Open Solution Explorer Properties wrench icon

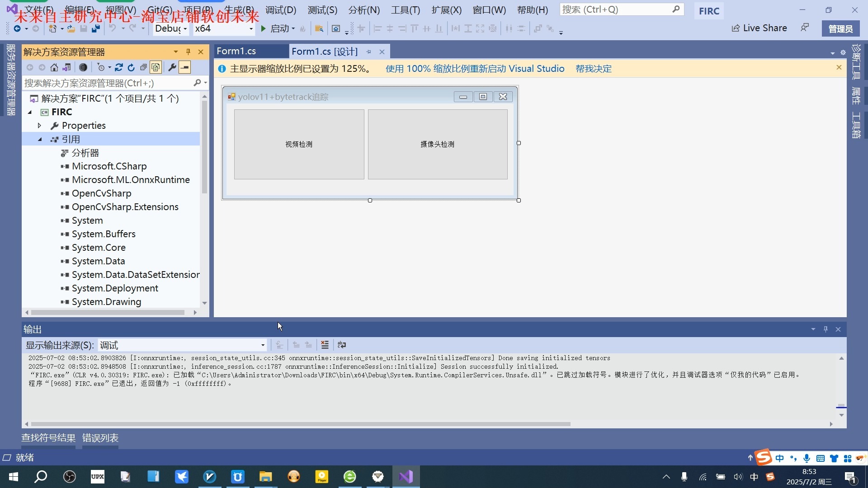pyautogui.click(x=172, y=67)
